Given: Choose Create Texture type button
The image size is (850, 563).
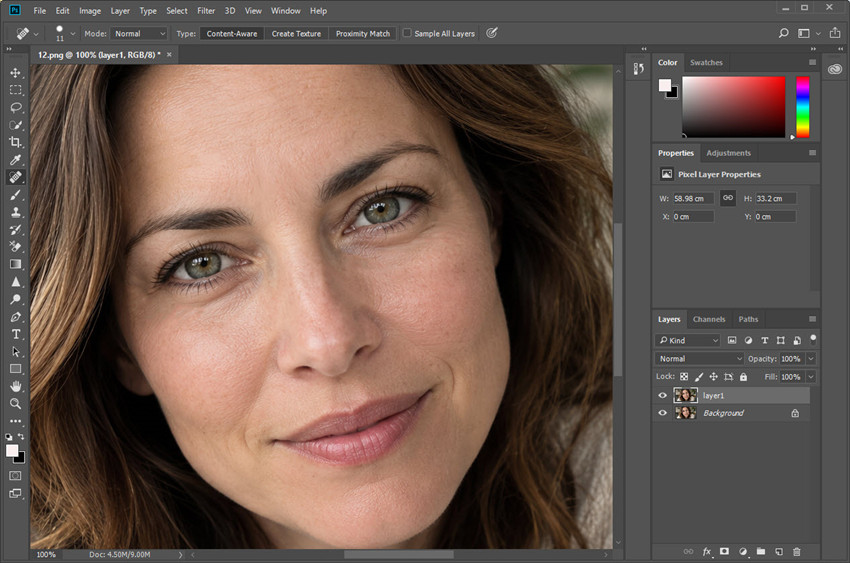Looking at the screenshot, I should pos(296,34).
